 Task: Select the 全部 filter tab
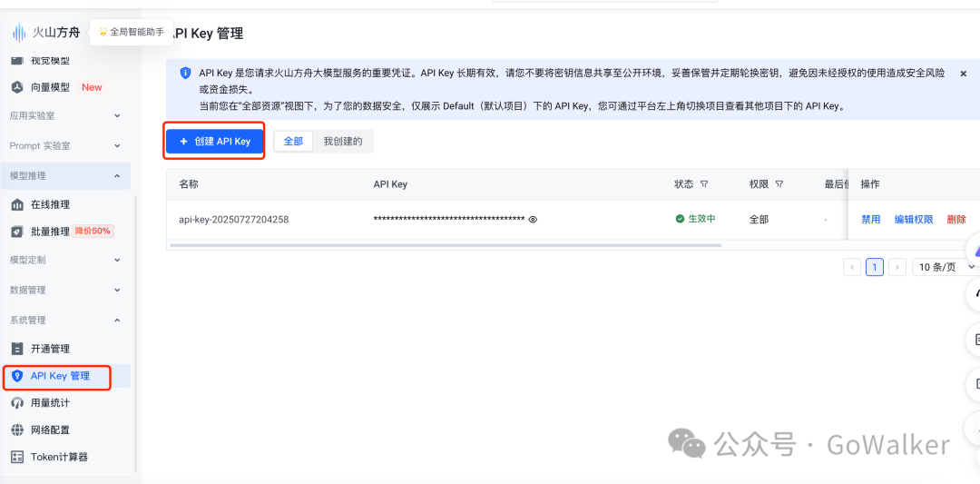pyautogui.click(x=293, y=142)
